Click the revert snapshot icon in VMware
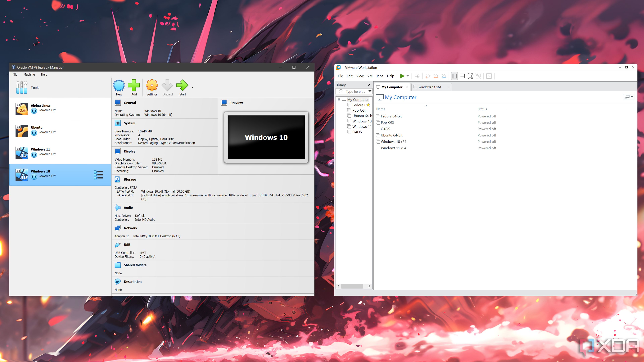Image resolution: width=644 pixels, height=362 pixels. tap(436, 76)
